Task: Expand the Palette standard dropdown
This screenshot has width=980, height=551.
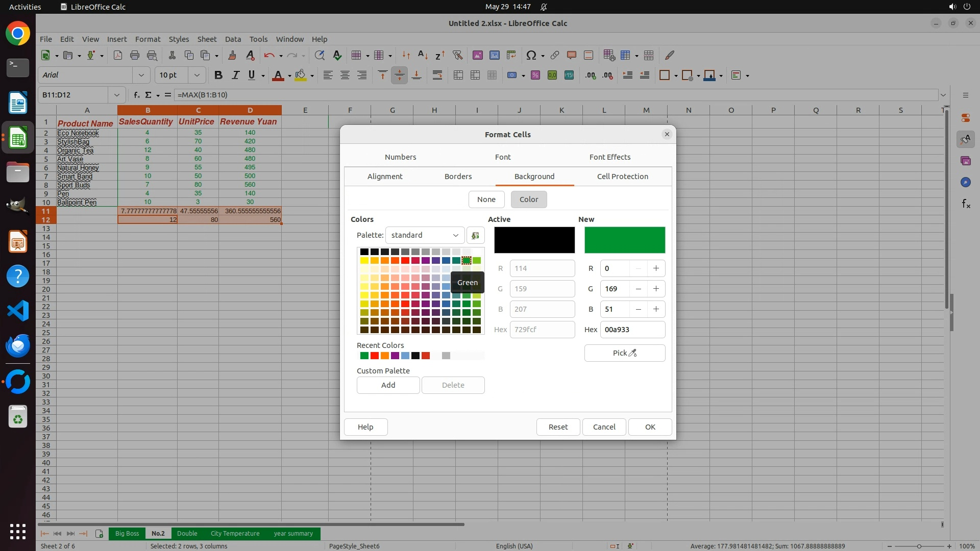Action: (425, 235)
